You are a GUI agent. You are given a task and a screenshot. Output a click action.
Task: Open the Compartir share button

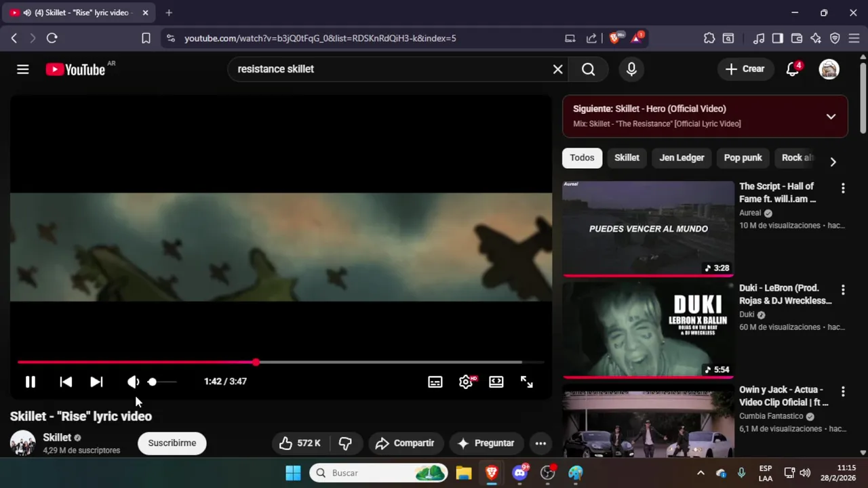pyautogui.click(x=405, y=443)
